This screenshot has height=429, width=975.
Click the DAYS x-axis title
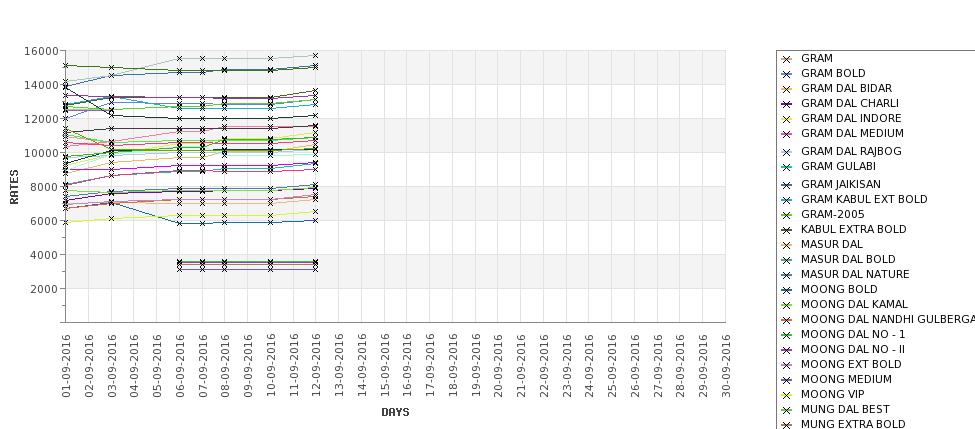(395, 412)
